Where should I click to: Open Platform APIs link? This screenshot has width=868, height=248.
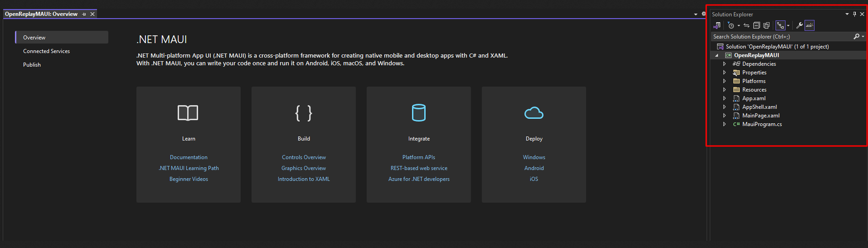[x=419, y=157]
